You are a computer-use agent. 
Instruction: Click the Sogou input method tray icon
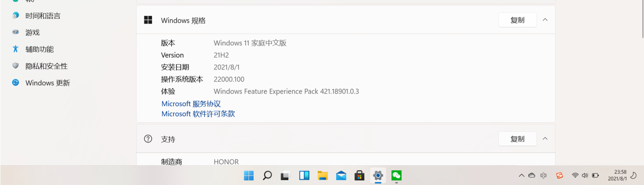click(559, 176)
